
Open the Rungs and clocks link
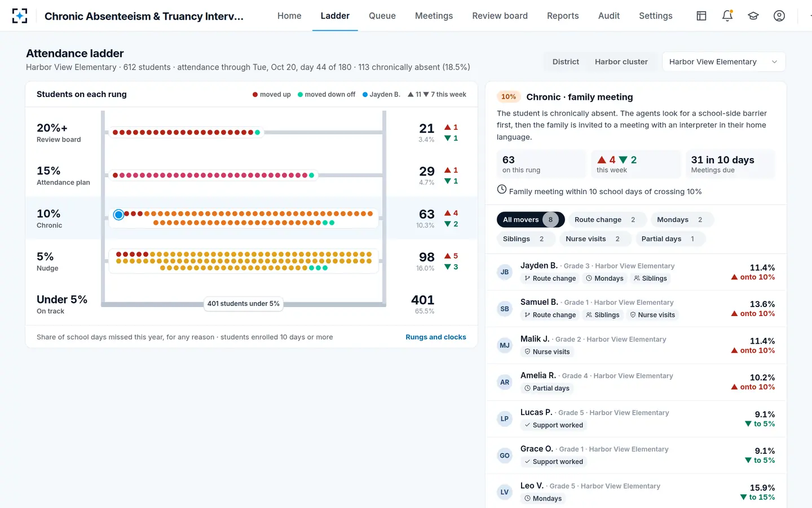pos(436,337)
